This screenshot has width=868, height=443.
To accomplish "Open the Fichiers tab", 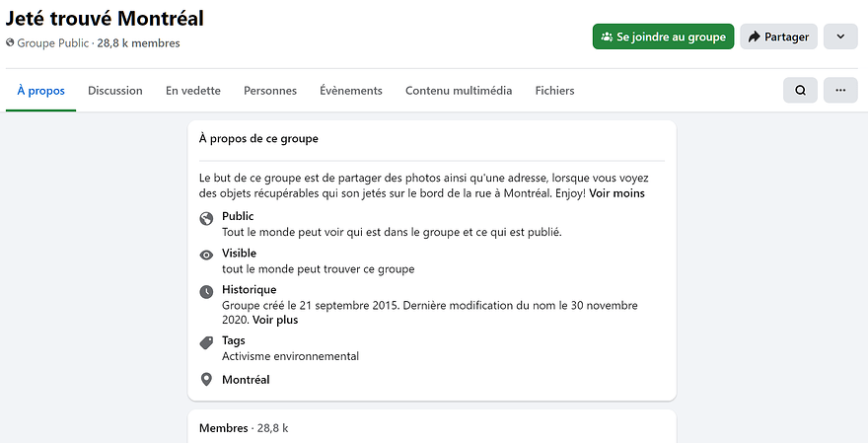I will point(554,90).
